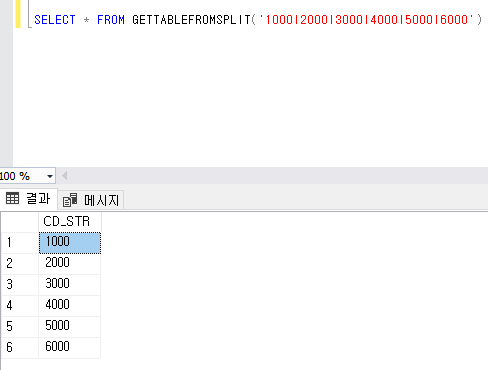Switch to the 메시지 tab
Viewport: 488px width, 370px height.
(x=91, y=200)
